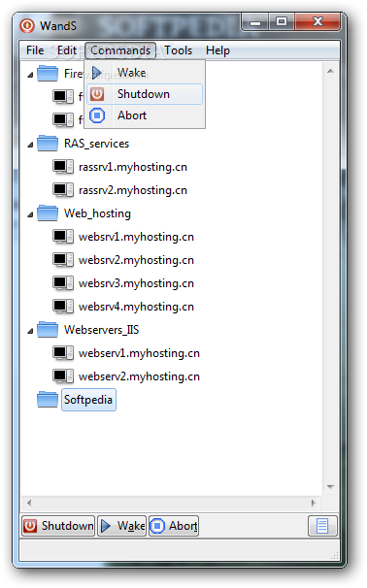Click the horizontal scrollbar left arrow
The height and width of the screenshot is (588, 367).
29,503
